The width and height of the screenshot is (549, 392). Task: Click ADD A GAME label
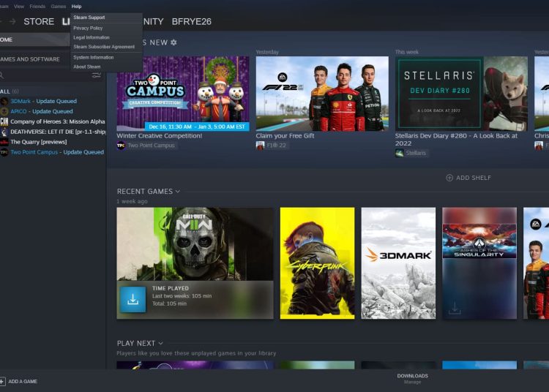point(23,382)
